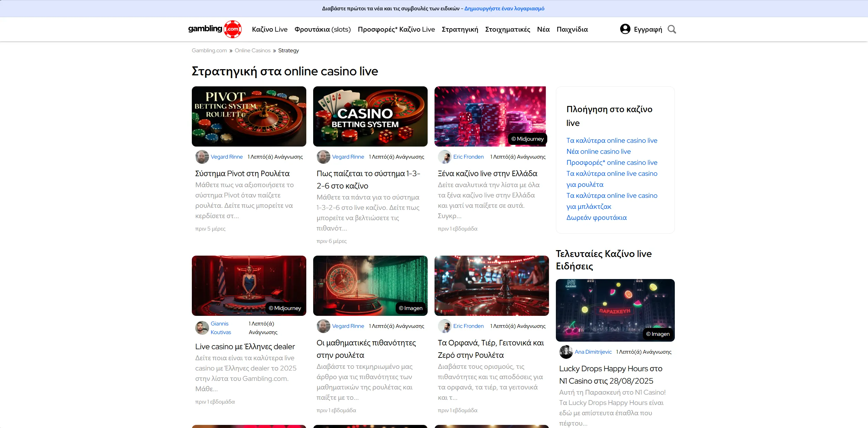Go to Online Casinos breadcrumb

coord(253,51)
